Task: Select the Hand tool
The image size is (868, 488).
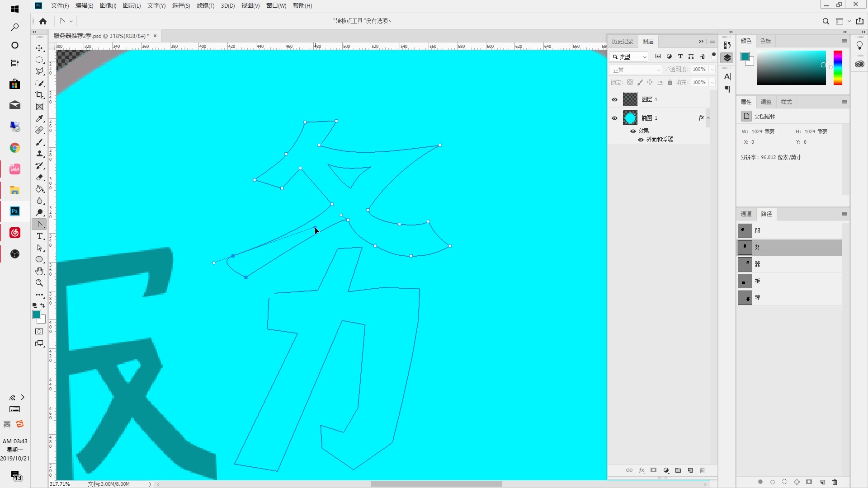Action: click(40, 271)
